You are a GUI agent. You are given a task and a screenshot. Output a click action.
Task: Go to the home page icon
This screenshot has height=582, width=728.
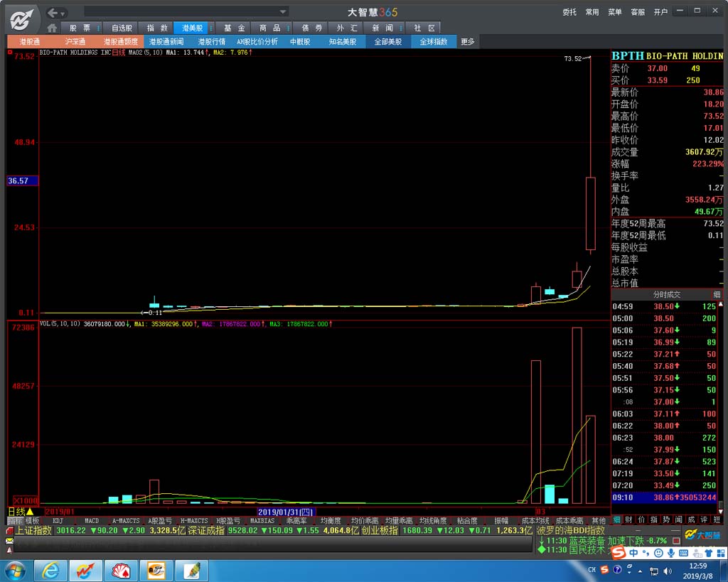coord(52,28)
